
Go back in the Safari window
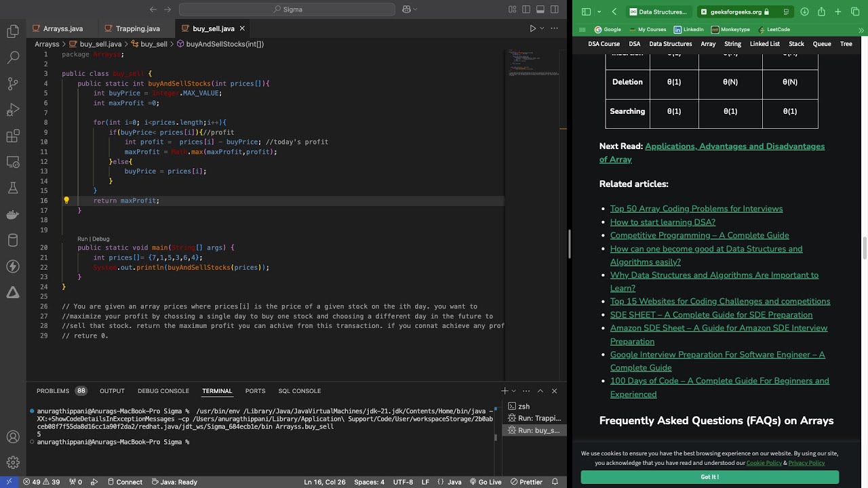pyautogui.click(x=614, y=12)
